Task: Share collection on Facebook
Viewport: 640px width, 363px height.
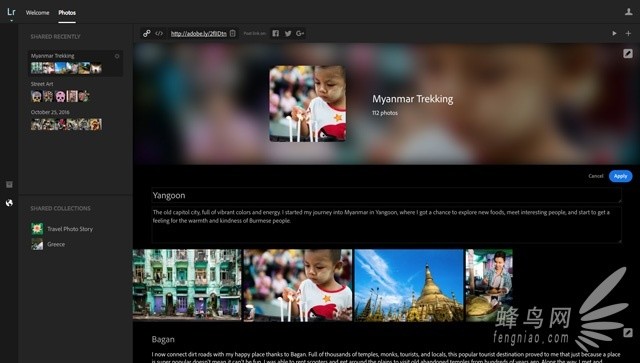Action: (x=276, y=33)
